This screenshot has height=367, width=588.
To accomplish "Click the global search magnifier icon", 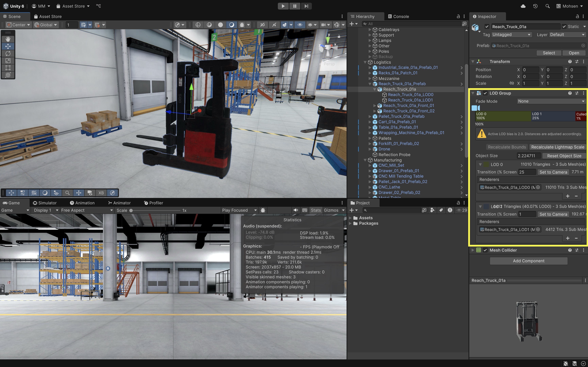I will (x=548, y=6).
